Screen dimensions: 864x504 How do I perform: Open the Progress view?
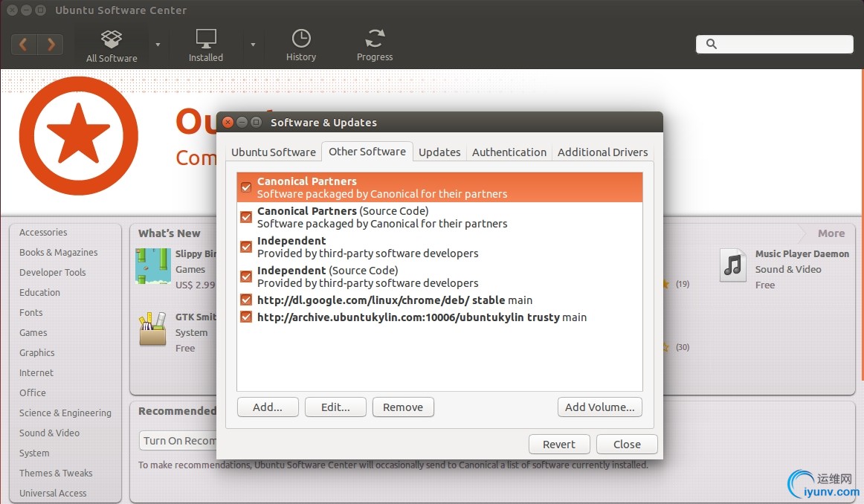375,46
